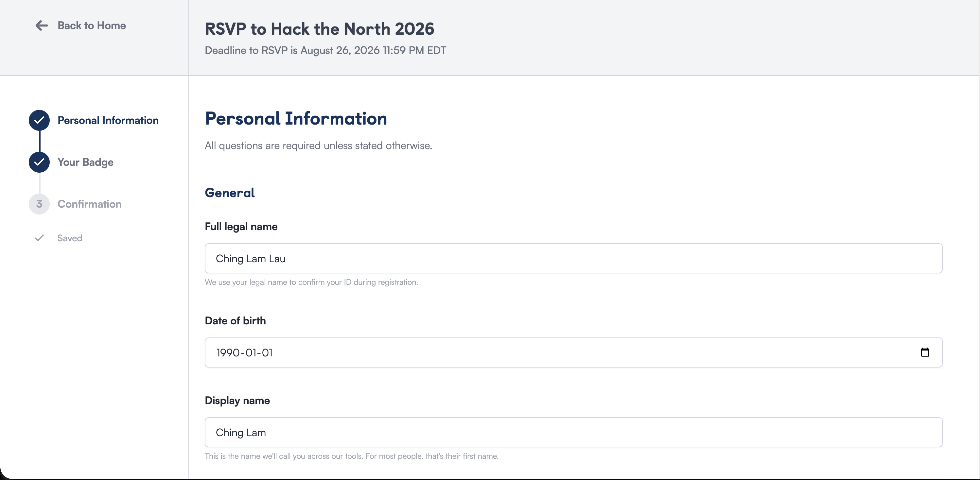Image resolution: width=980 pixels, height=480 pixels.
Task: Click the step 3 Confirmation number circle
Action: [x=39, y=204]
